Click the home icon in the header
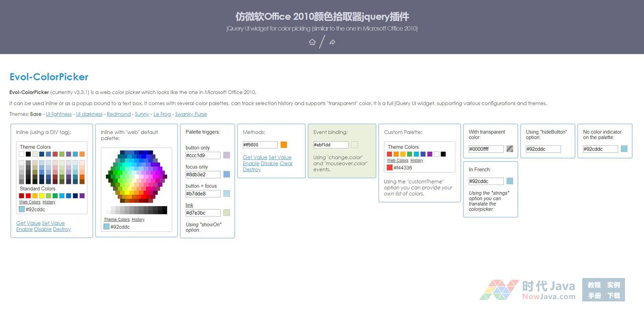This screenshot has height=324, width=644. (312, 42)
